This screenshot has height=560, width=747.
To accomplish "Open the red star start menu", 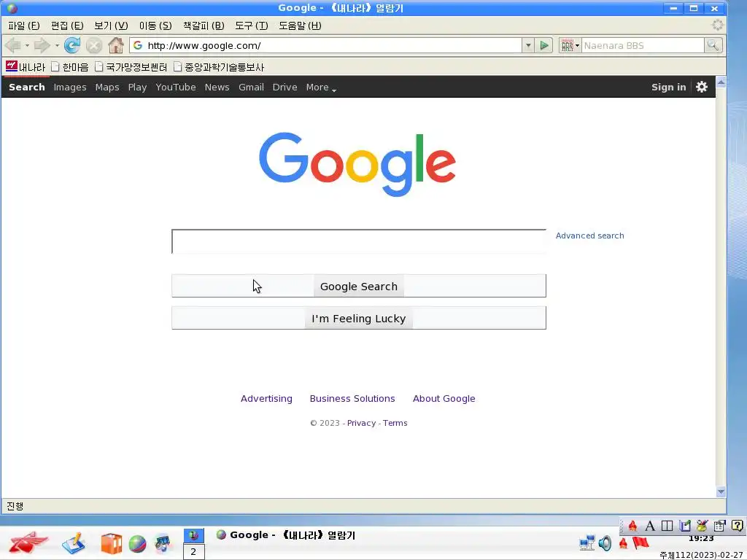I will coord(28,542).
